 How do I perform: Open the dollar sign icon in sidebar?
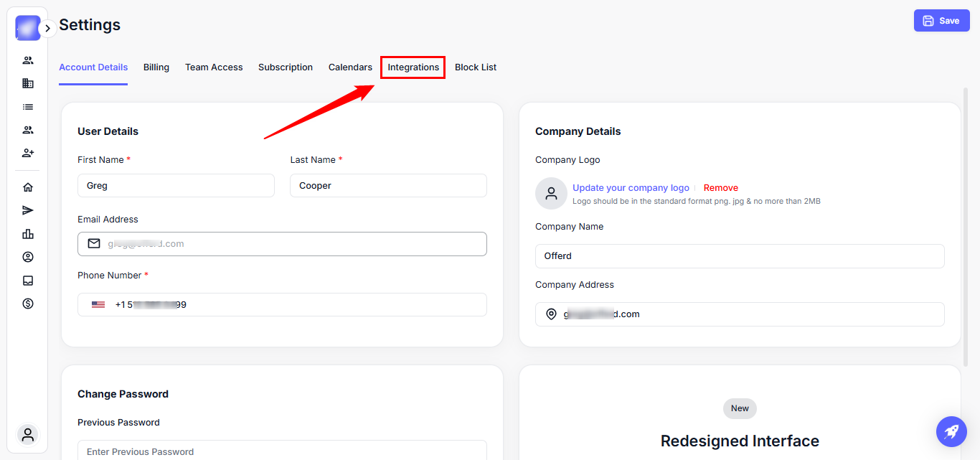[x=28, y=304]
